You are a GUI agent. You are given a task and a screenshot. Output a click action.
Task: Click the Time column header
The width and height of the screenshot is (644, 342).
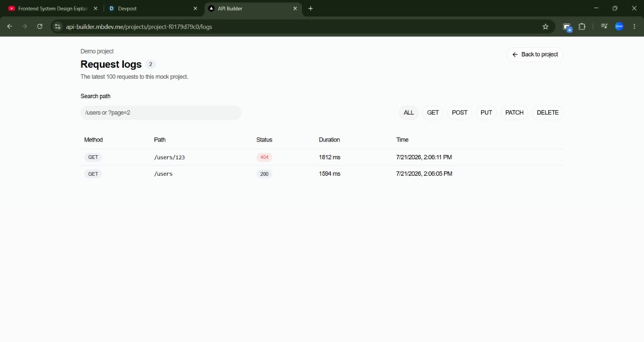coord(402,140)
